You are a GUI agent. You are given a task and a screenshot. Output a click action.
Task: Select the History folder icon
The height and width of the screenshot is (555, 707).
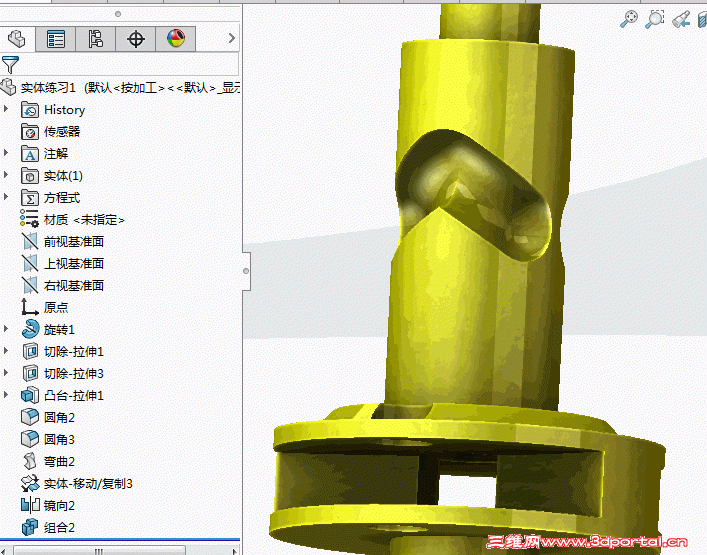(30, 110)
